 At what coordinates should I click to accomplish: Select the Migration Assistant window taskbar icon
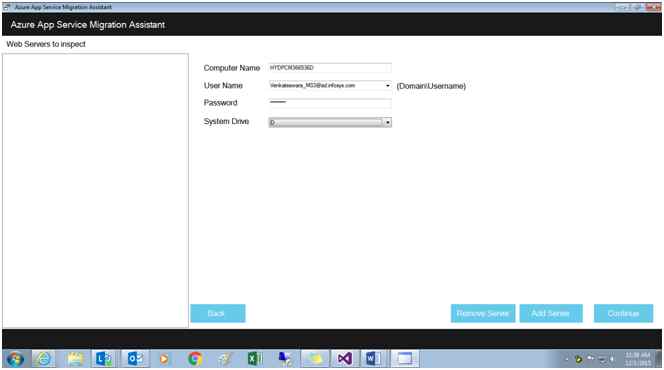coord(404,359)
